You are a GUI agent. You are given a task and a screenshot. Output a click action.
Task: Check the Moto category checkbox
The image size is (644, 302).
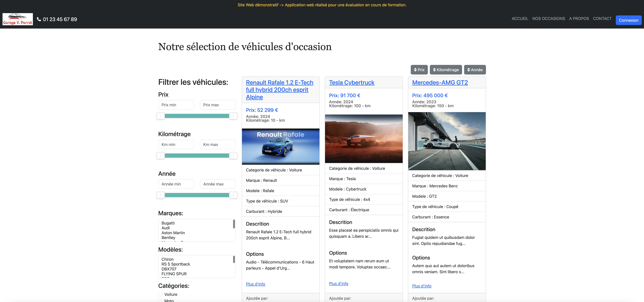pyautogui.click(x=160, y=300)
